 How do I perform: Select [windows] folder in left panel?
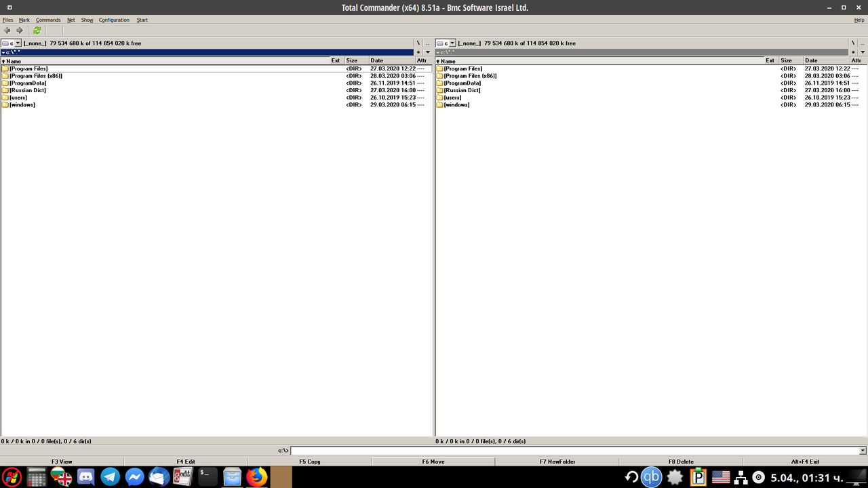tap(216, 105)
